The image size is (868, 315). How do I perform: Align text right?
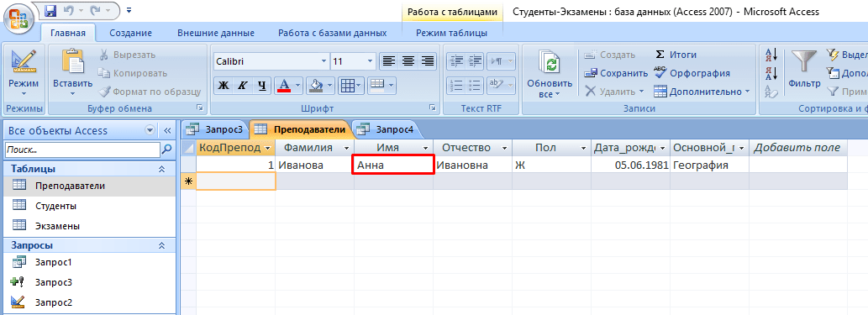pyautogui.click(x=428, y=60)
